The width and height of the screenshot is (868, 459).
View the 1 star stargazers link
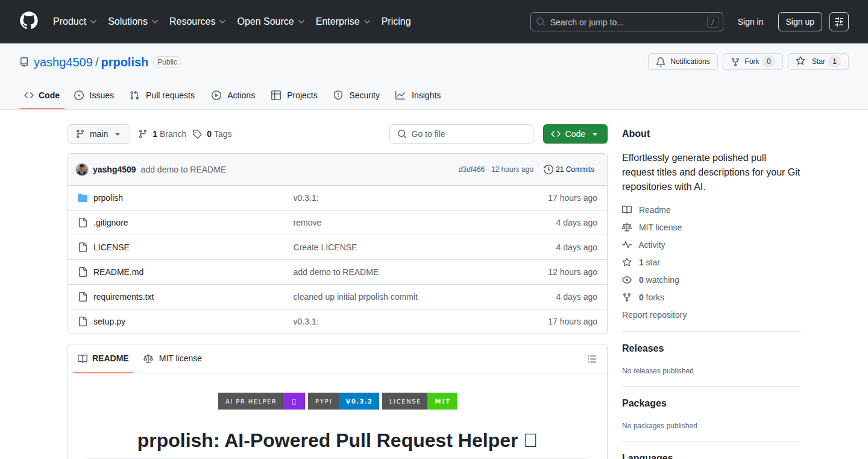641,262
